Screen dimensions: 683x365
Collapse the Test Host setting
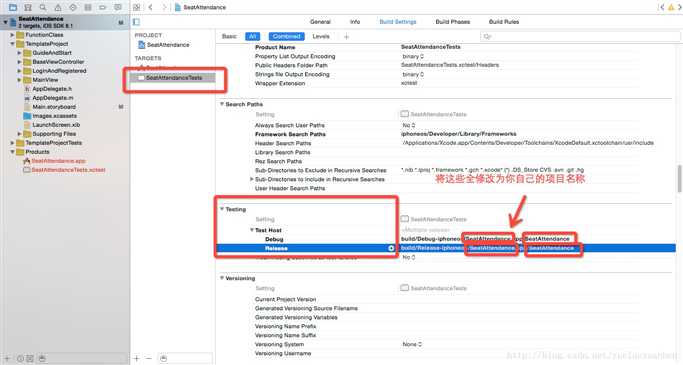coord(252,230)
